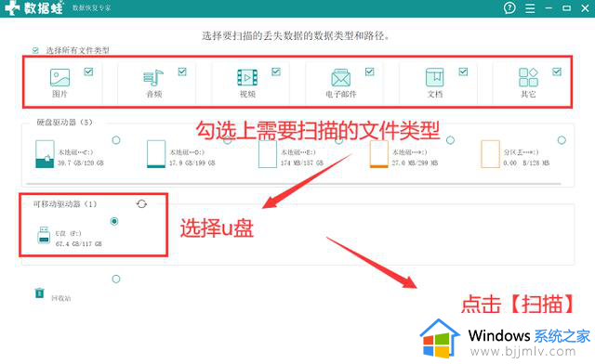Maximize the 数据蛙 window
This screenshot has height=364, width=595.
point(566,8)
